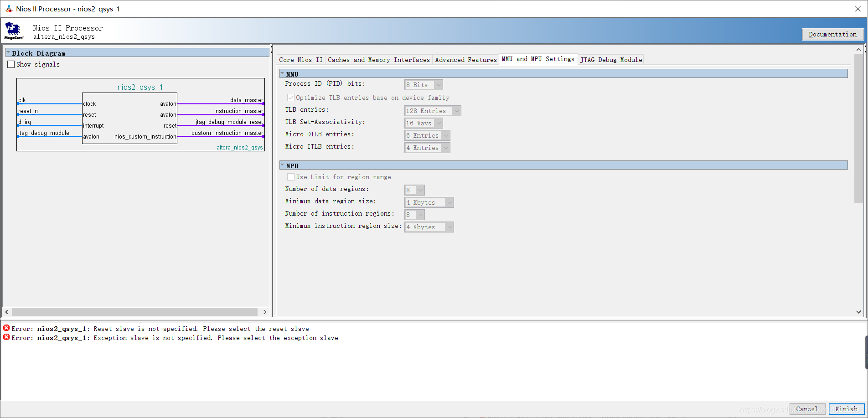Collapse the MMU section
Image resolution: width=868 pixels, height=418 pixels.
pyautogui.click(x=282, y=74)
